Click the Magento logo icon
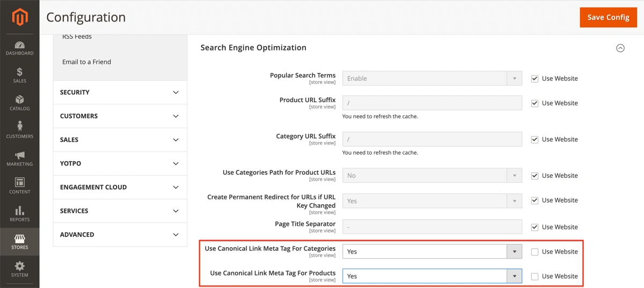This screenshot has height=288, width=644. (x=20, y=18)
